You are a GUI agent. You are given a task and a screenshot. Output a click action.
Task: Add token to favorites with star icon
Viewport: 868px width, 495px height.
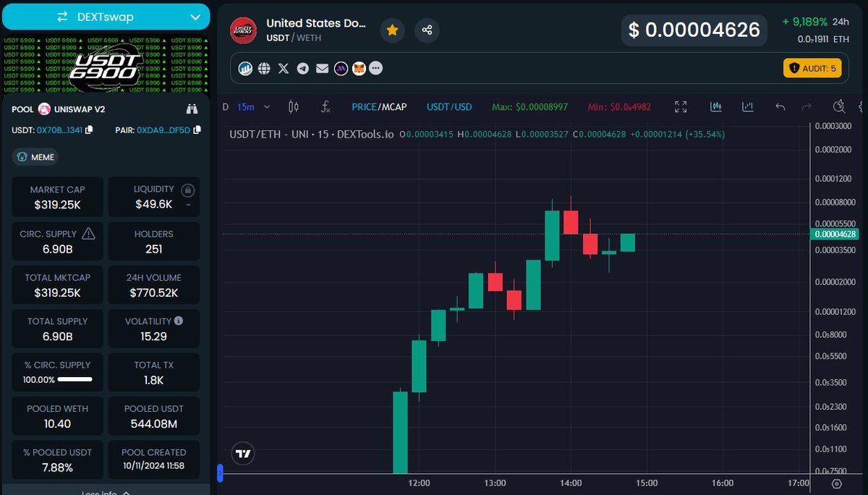pyautogui.click(x=392, y=30)
